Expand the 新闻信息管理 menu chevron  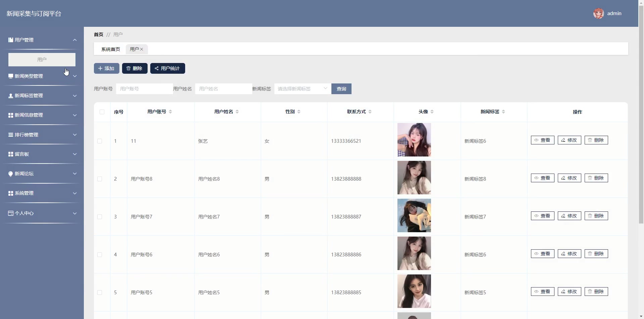[x=75, y=115]
